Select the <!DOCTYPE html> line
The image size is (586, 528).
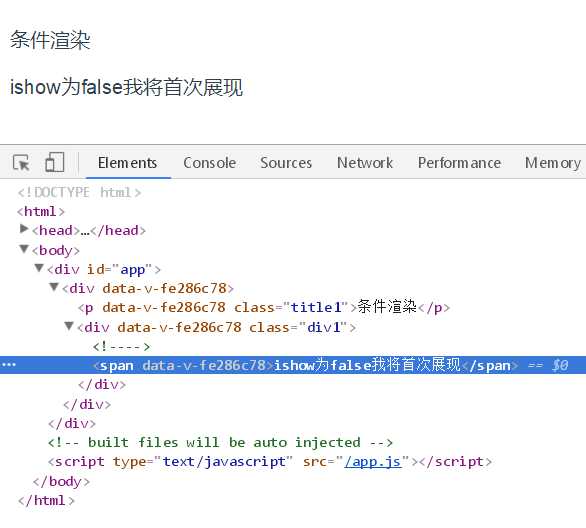pyautogui.click(x=79, y=192)
